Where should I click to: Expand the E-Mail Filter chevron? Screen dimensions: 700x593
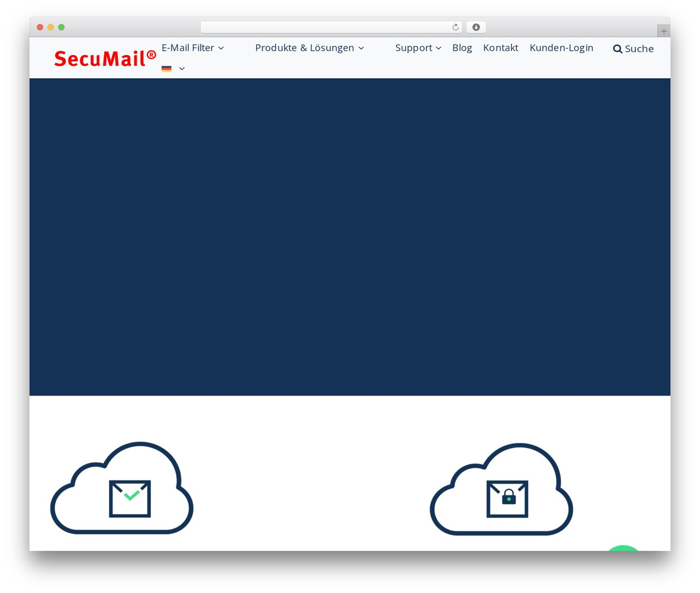pos(221,48)
